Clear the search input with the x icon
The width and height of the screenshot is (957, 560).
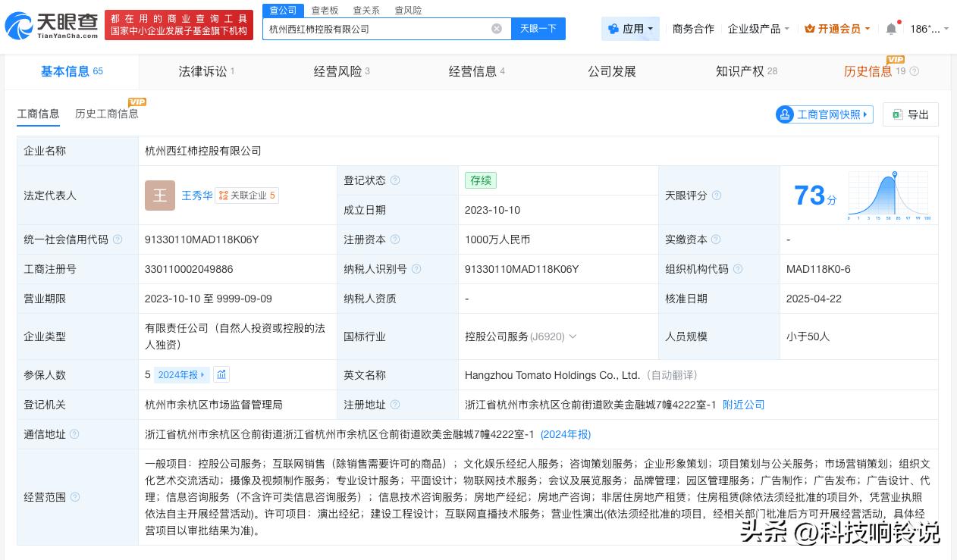tap(497, 29)
